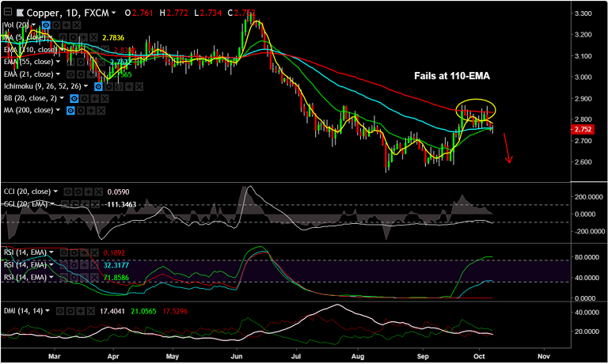Image resolution: width=608 pixels, height=364 pixels.
Task: Open settings gear for Vol (20) indicator
Action: [55, 25]
